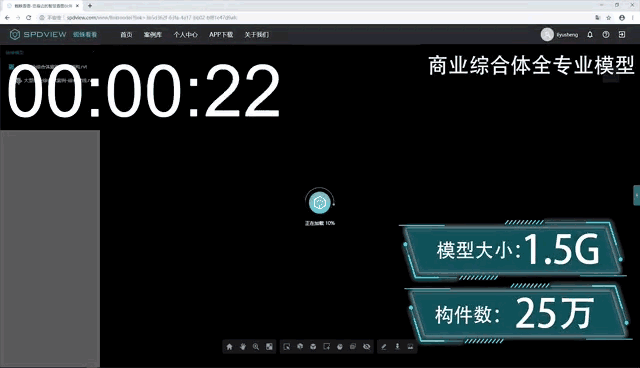
Task: Click the site security info icon
Action: (42, 18)
